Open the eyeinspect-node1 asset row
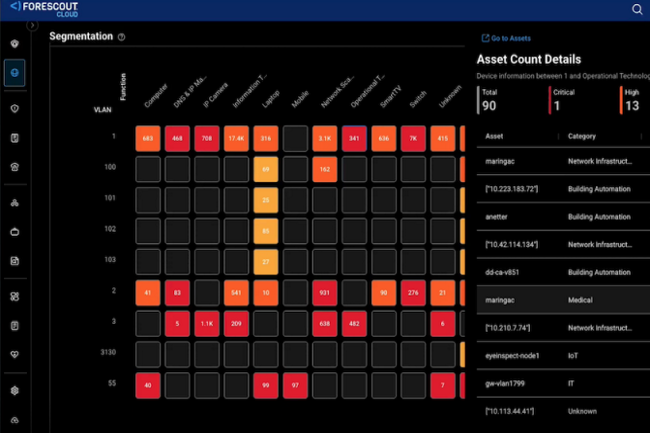This screenshot has height=433, width=650. point(515,355)
